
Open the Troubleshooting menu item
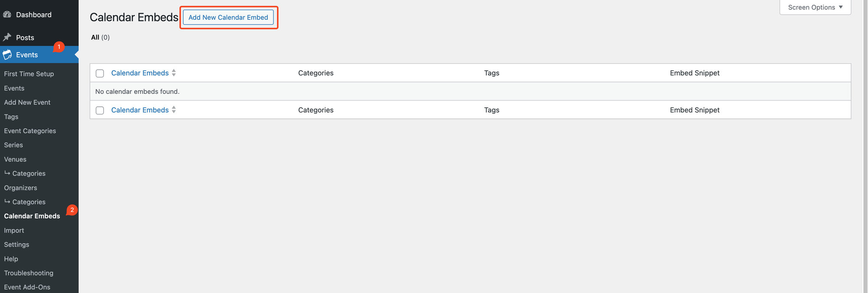tap(29, 273)
